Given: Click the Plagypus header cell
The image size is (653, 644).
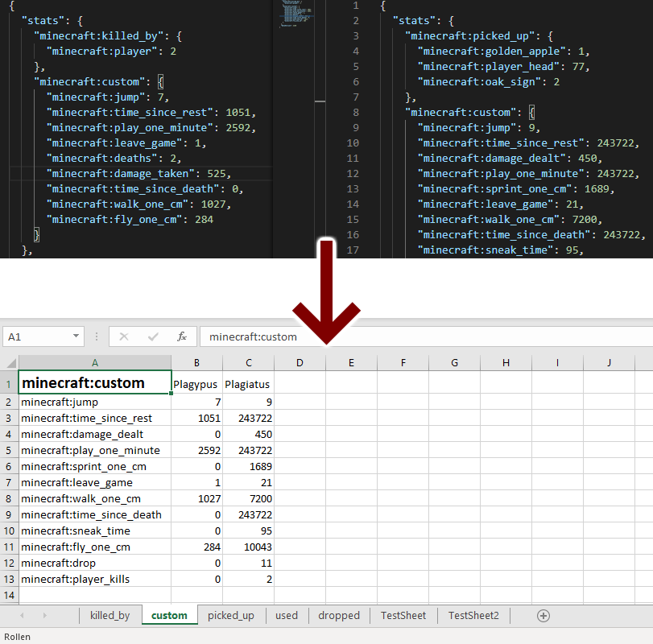Looking at the screenshot, I should tap(196, 384).
